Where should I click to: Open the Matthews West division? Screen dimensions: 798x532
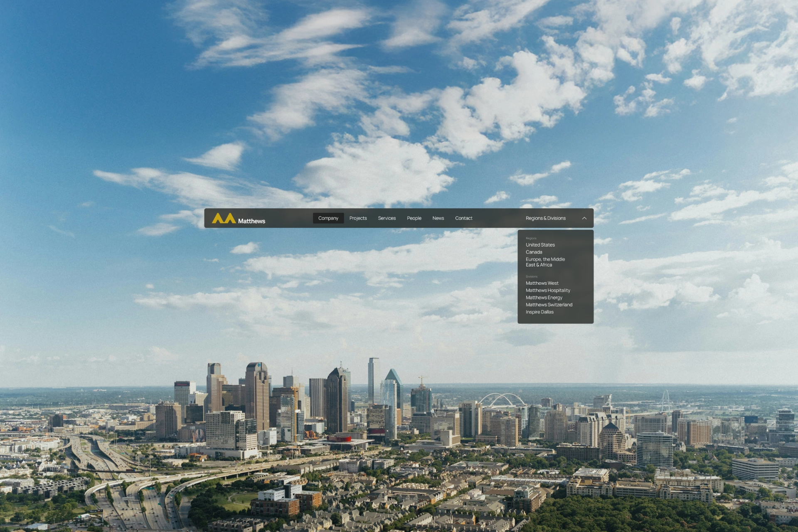542,283
